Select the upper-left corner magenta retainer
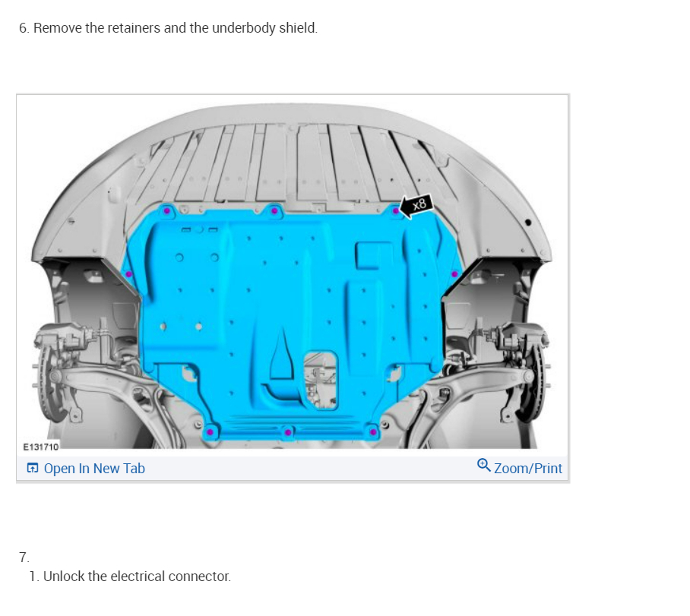690x616 pixels. [166, 210]
